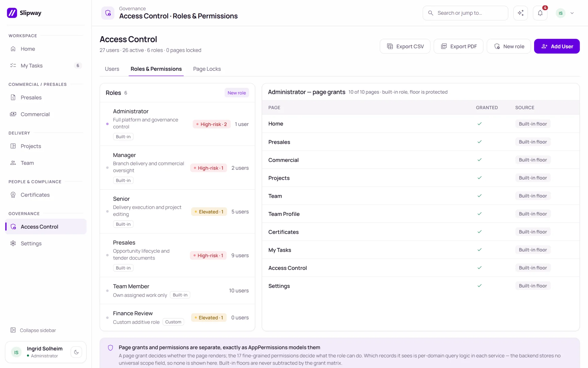This screenshot has height=368, width=588.
Task: Open the AI sparkle assistant icon
Action: pyautogui.click(x=520, y=13)
